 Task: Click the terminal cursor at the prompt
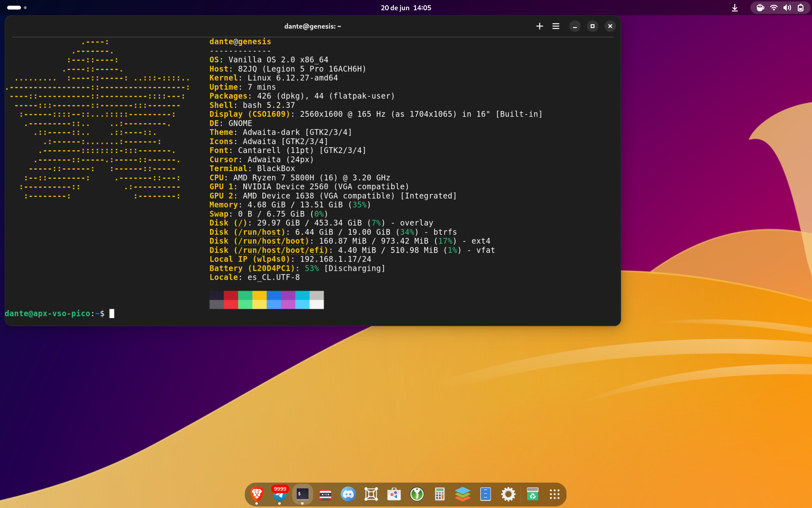112,313
